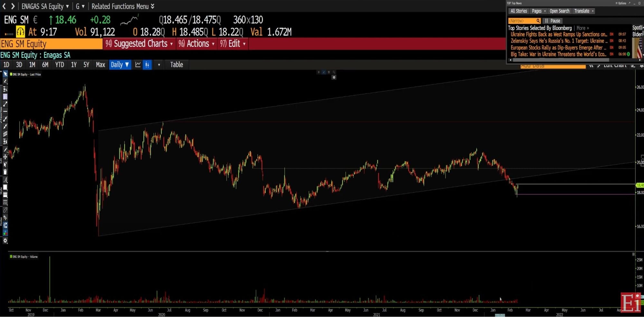The width and height of the screenshot is (644, 317).
Task: Open the Suggested Charts dropdown
Action: point(139,43)
